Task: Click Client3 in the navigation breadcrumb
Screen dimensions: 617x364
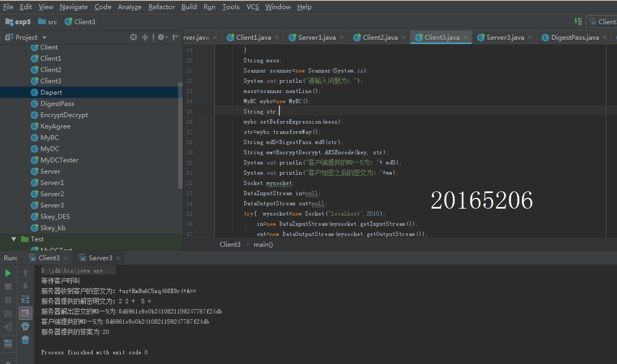Action: (80, 22)
